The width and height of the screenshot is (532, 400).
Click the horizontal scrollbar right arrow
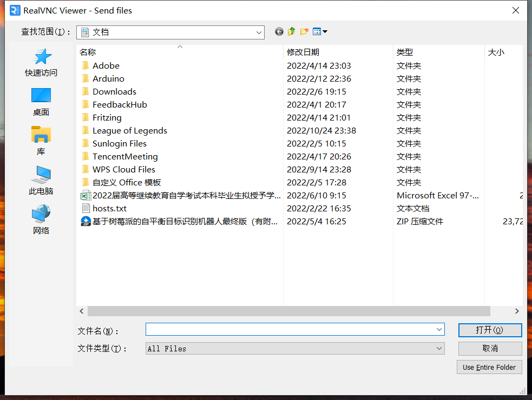click(517, 311)
